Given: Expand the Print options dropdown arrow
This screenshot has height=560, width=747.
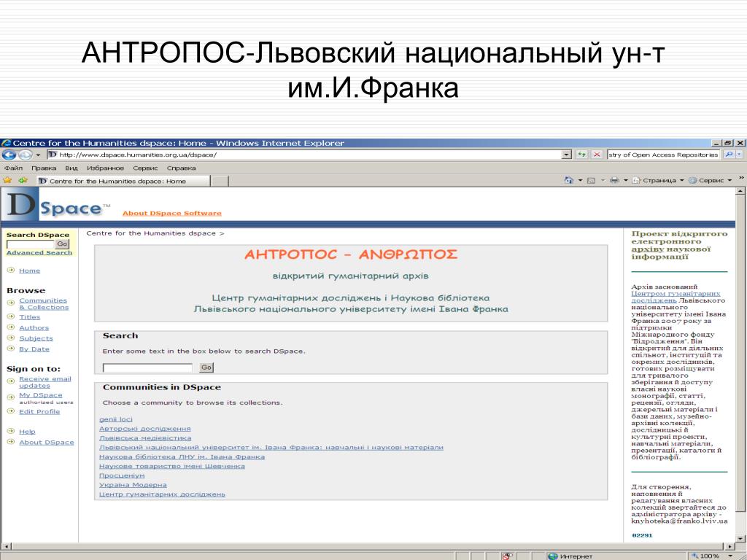Looking at the screenshot, I should (x=625, y=181).
